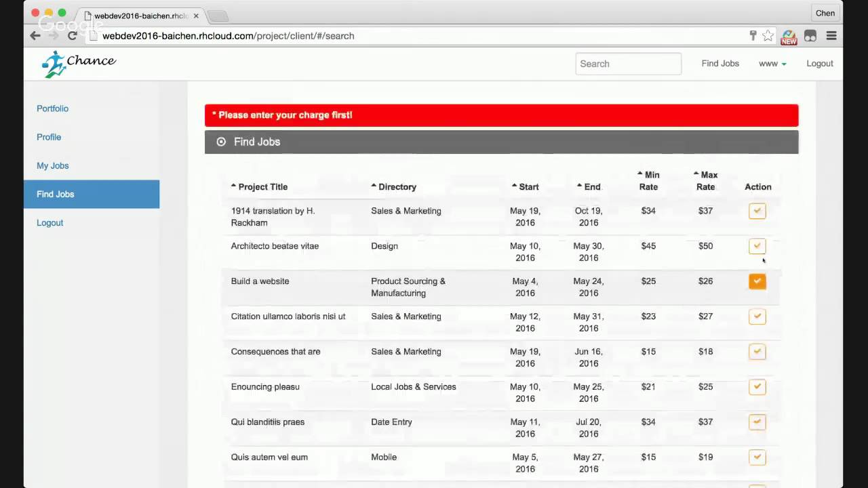Click the browser back arrow
This screenshot has width=868, height=488.
pos(35,36)
